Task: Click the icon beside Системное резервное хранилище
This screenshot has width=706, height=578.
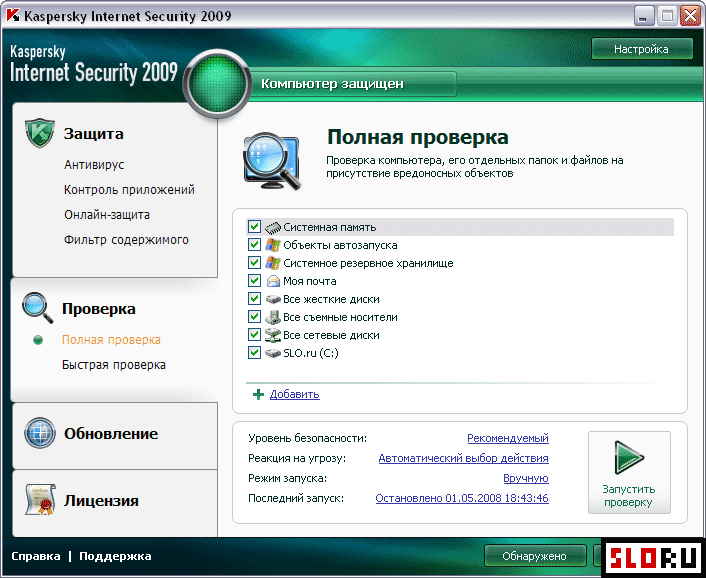Action: (273, 263)
